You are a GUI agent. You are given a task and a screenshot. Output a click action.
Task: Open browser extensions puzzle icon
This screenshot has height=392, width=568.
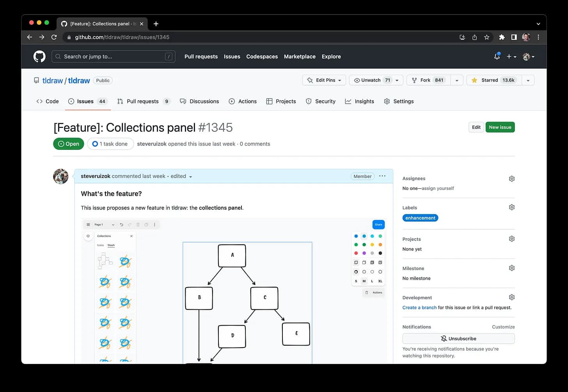502,37
